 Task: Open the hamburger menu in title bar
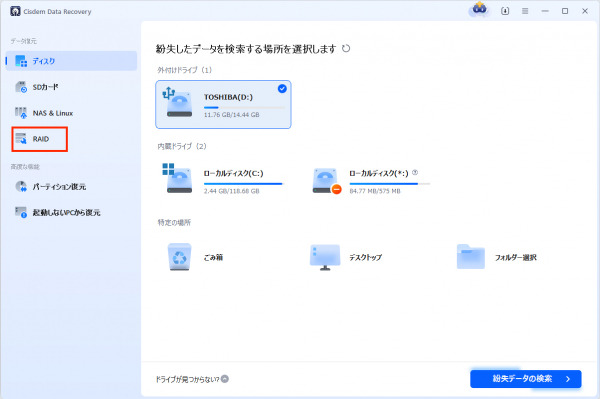click(x=525, y=11)
